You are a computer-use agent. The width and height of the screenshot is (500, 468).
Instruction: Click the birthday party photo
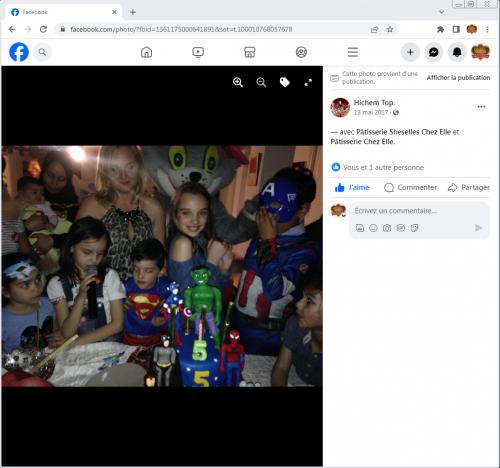coord(162,266)
